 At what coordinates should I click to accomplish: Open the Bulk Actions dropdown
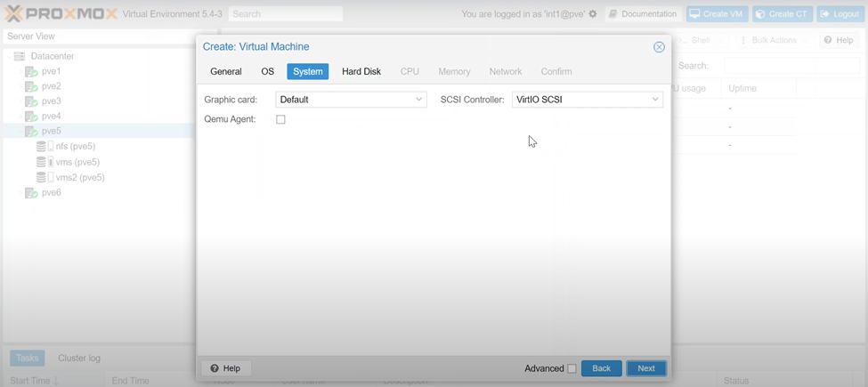[774, 40]
